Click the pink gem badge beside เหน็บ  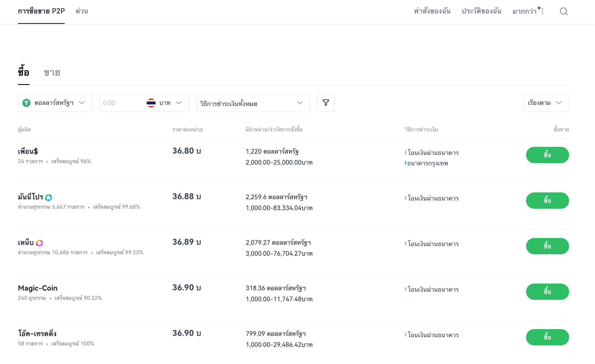pyautogui.click(x=39, y=243)
